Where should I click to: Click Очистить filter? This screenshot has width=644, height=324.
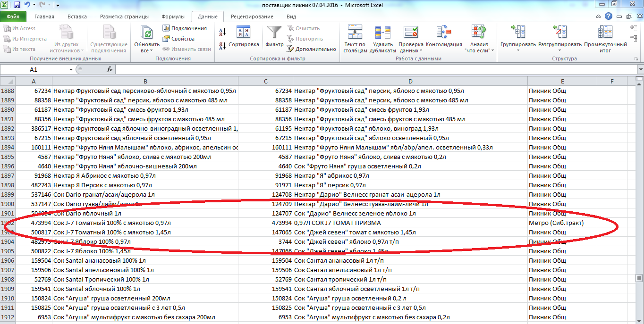303,28
